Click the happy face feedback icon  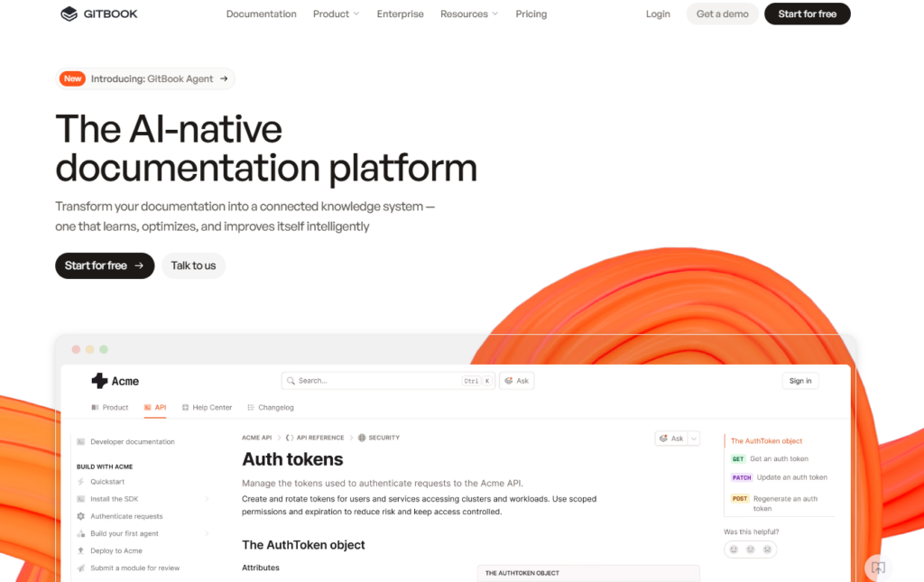click(734, 550)
